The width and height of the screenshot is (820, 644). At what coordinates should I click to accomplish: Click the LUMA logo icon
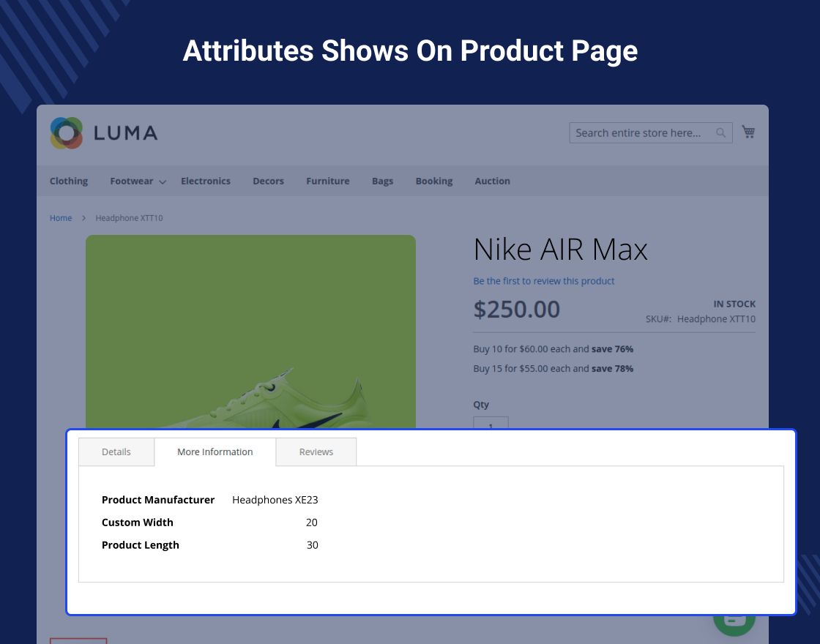click(x=67, y=132)
